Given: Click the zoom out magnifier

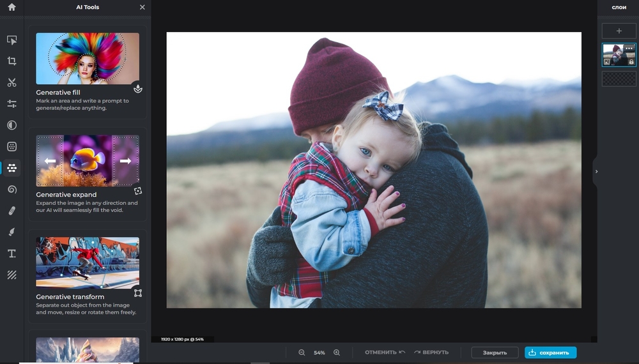Looking at the screenshot, I should pyautogui.click(x=302, y=353).
